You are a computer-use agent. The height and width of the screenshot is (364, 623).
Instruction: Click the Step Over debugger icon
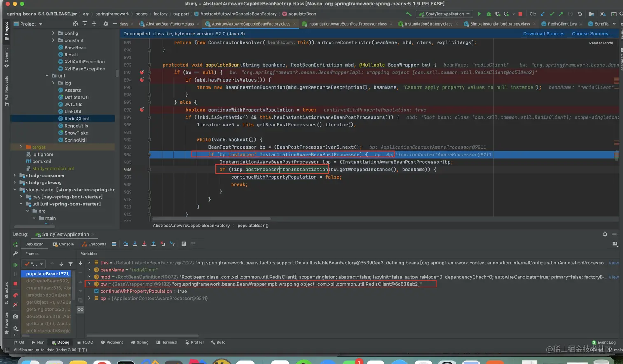coord(126,244)
